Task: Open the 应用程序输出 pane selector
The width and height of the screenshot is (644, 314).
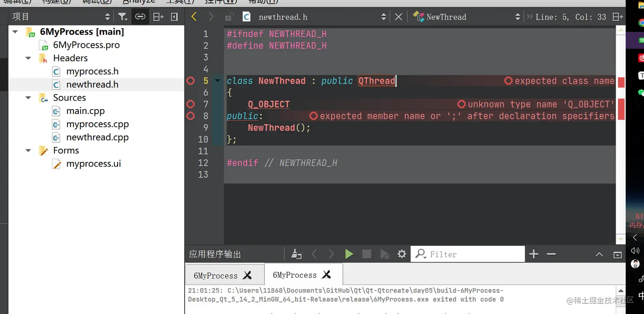Action: (215, 254)
